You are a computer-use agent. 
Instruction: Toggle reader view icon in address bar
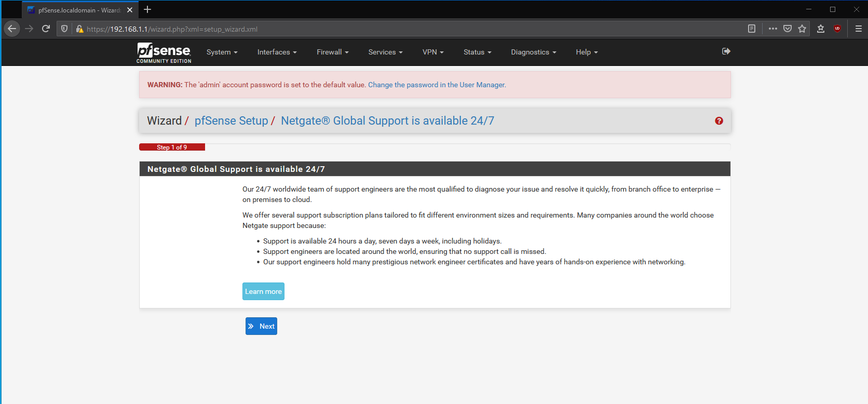click(x=751, y=29)
